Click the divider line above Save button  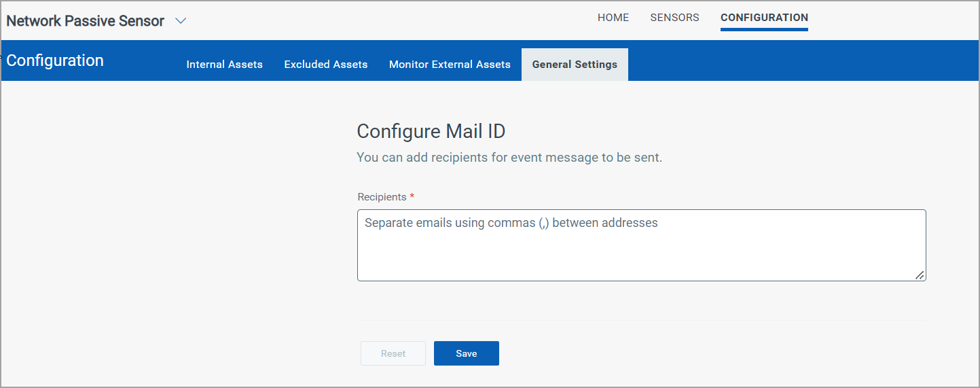[641, 320]
